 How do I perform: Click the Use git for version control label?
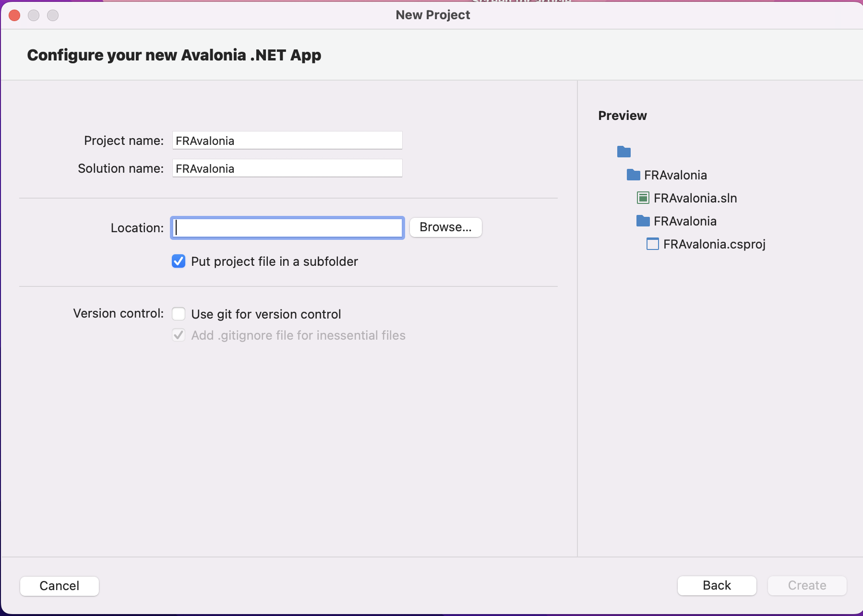(x=266, y=314)
